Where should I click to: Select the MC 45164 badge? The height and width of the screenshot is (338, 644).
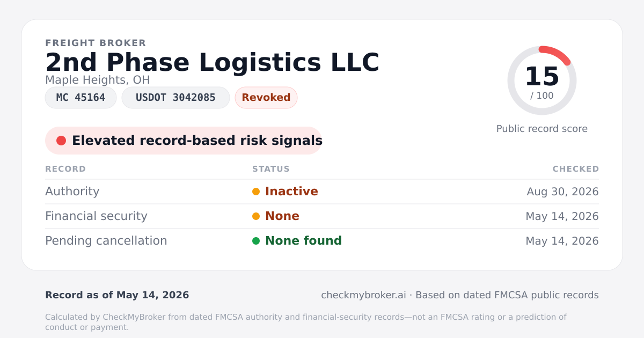(x=80, y=98)
